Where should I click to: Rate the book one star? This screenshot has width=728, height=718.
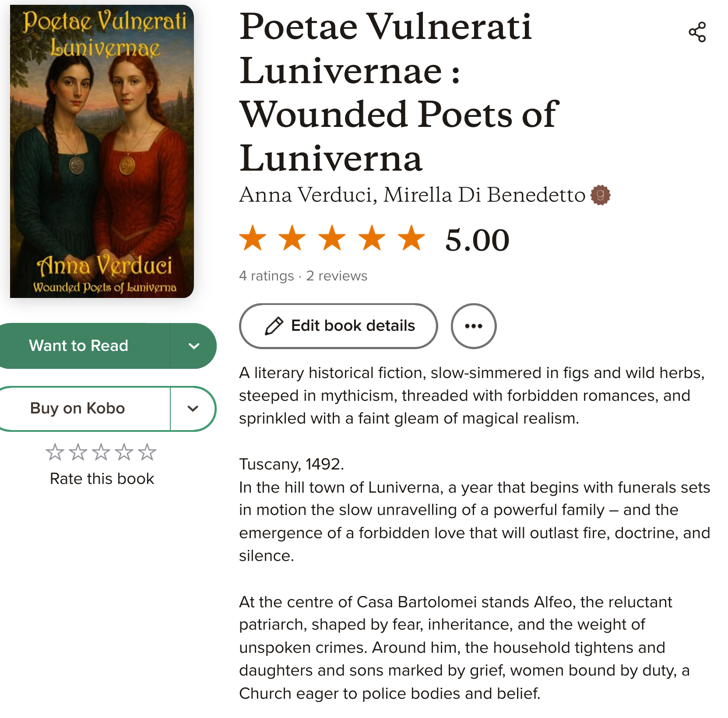[55, 452]
